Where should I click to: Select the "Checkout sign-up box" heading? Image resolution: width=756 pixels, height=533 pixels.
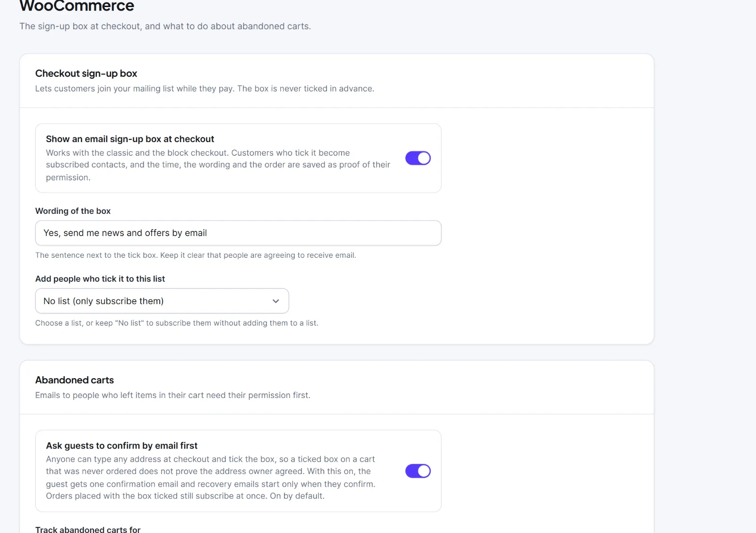click(86, 73)
